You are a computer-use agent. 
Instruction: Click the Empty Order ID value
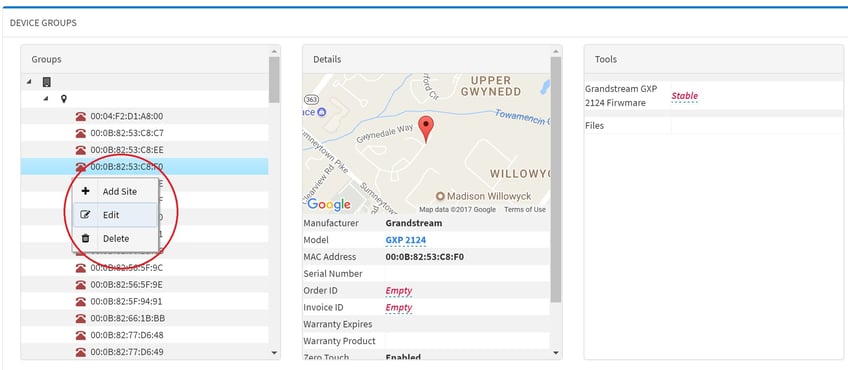click(x=399, y=290)
